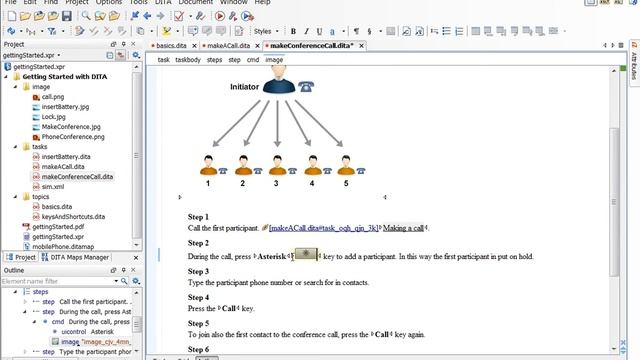640x360 pixels.
Task: Click the Insert section symbol icon
Action: click(369, 31)
